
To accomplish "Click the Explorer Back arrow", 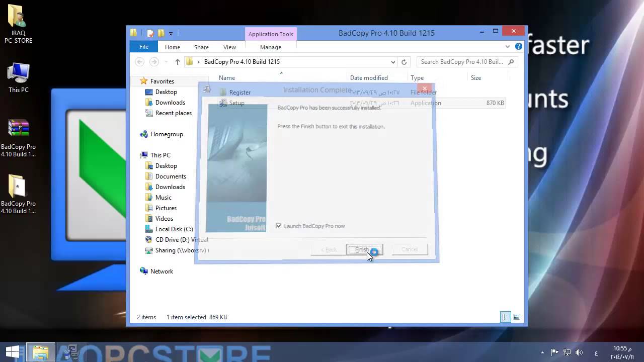I will point(140,62).
